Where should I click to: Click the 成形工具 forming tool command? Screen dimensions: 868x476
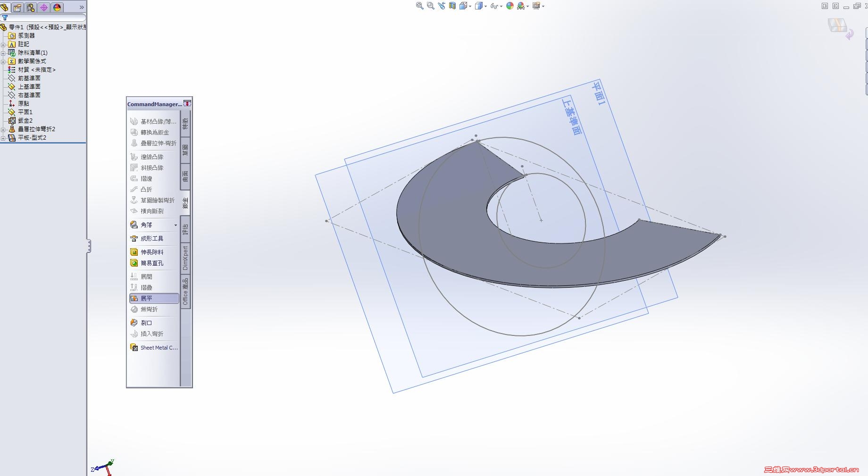147,238
